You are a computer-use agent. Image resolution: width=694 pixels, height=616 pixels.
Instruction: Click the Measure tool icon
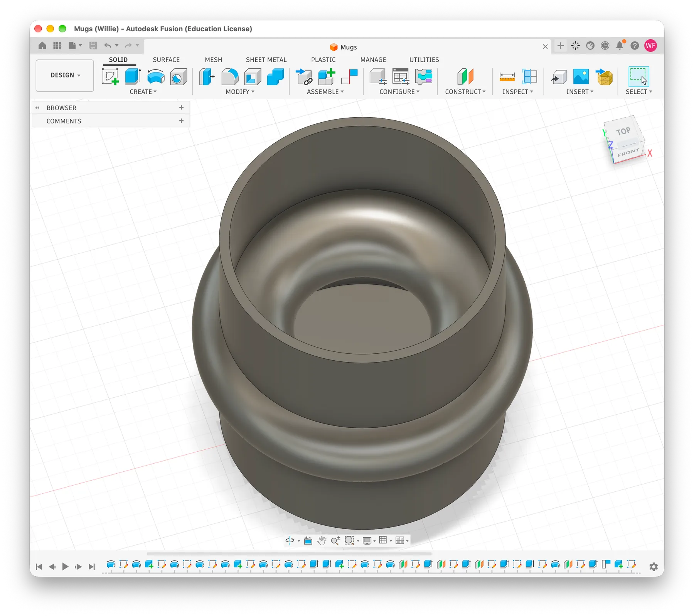click(x=507, y=76)
